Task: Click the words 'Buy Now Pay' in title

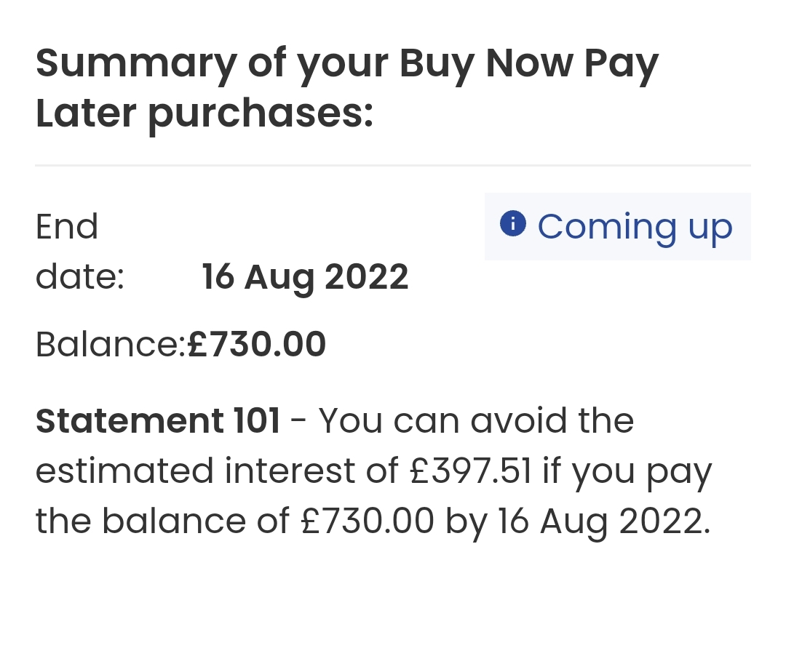Action: (529, 65)
